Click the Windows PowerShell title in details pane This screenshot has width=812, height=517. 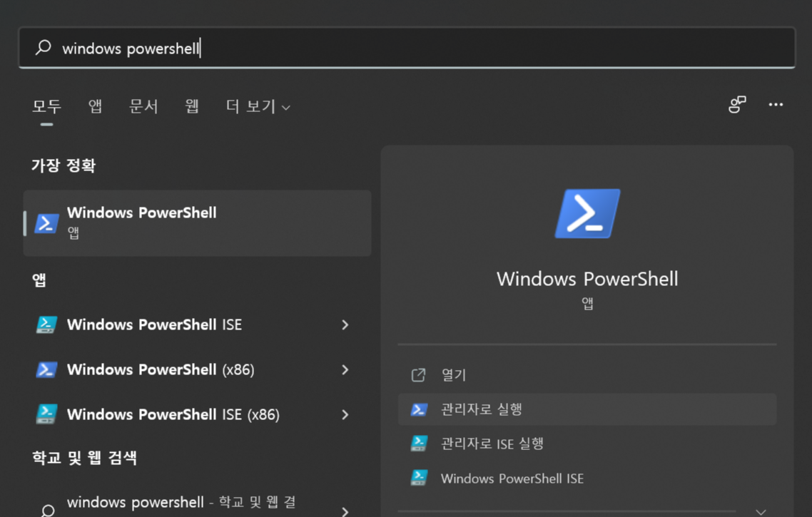click(587, 279)
